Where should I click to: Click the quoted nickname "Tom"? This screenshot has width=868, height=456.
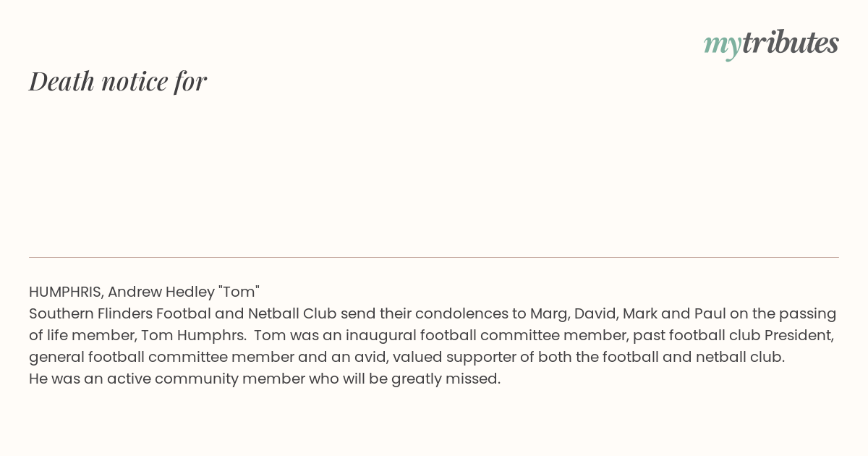tap(239, 292)
